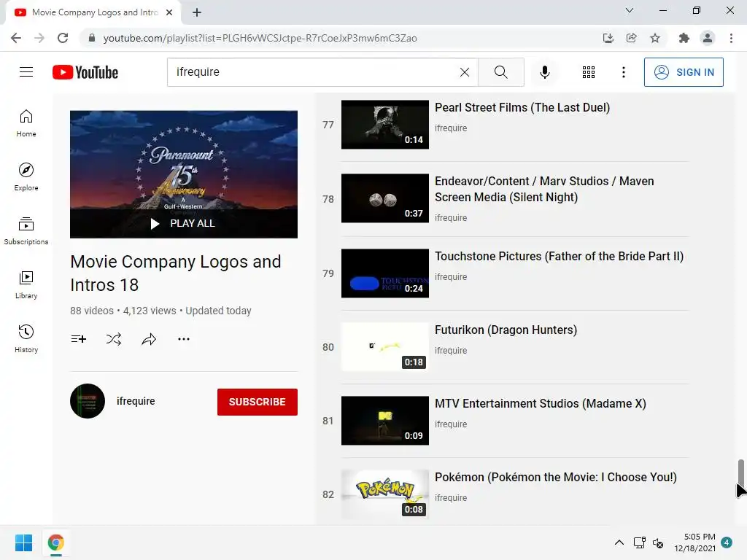This screenshot has height=560, width=747.
Task: Shuffle play the playlist
Action: [113, 339]
